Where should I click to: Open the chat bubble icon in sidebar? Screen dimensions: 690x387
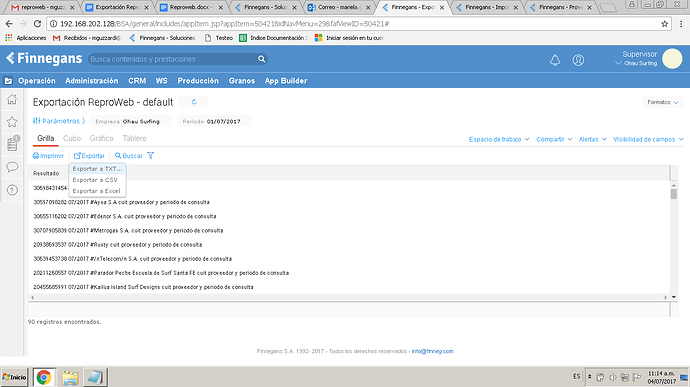tap(12, 167)
